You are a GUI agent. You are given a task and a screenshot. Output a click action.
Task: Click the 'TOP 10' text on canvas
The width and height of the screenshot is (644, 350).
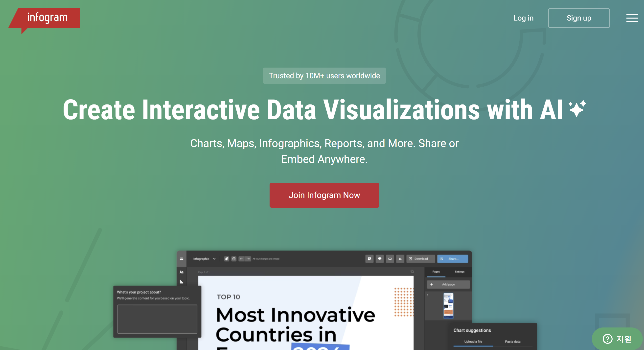click(228, 297)
